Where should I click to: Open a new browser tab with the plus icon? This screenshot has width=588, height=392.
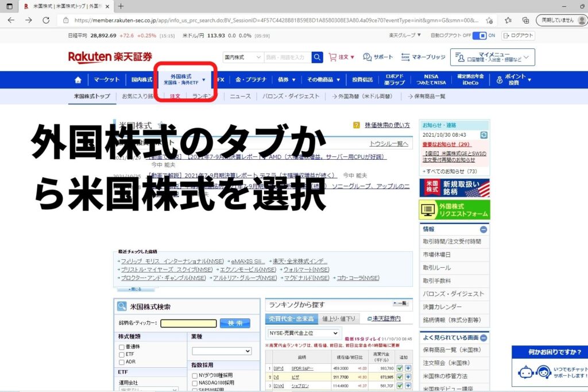pyautogui.click(x=121, y=6)
